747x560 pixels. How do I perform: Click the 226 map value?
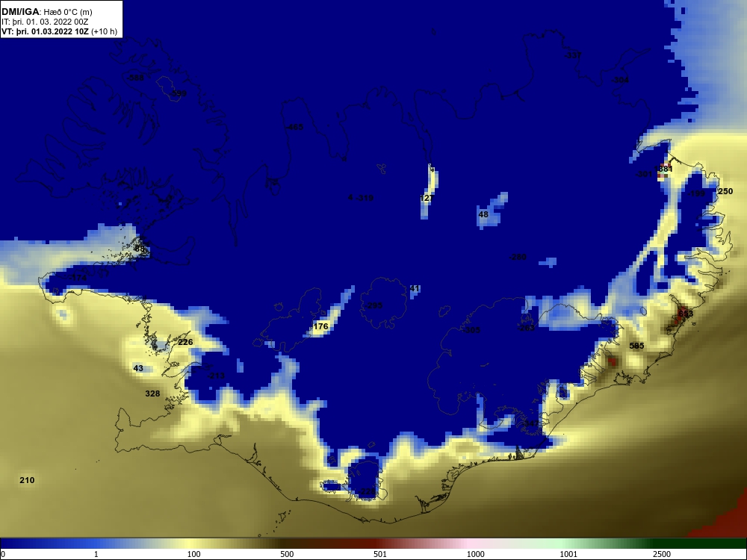pos(185,343)
